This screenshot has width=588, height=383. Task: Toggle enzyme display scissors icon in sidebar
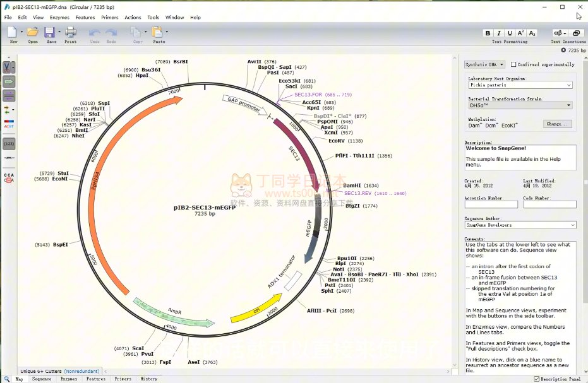9,67
